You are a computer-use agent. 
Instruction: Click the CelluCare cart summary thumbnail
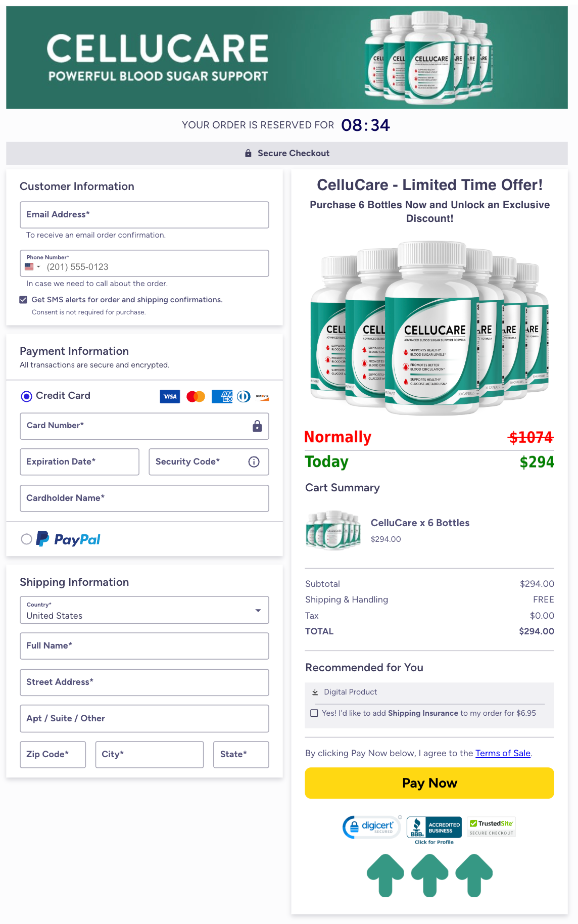tap(332, 530)
